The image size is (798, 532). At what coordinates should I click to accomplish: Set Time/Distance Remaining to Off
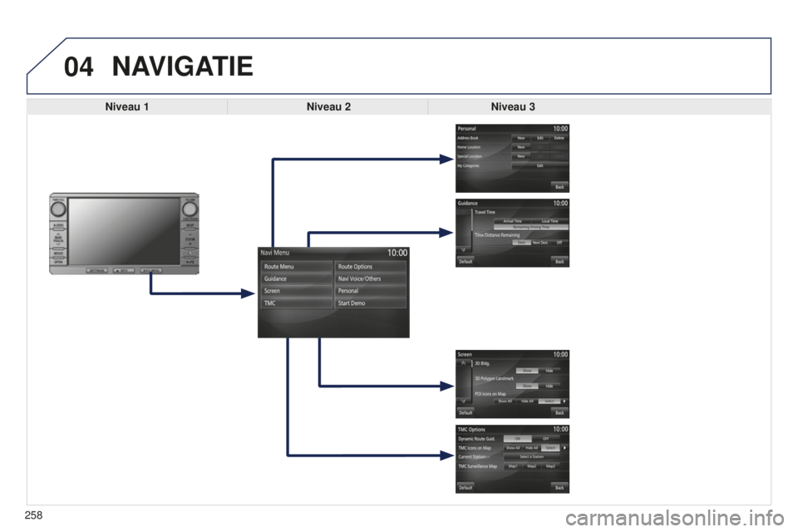click(x=559, y=243)
